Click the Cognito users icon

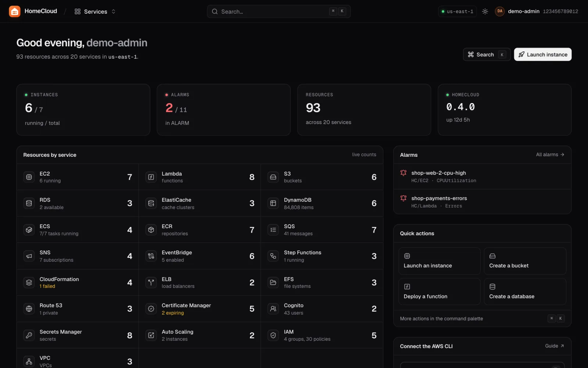tap(273, 309)
